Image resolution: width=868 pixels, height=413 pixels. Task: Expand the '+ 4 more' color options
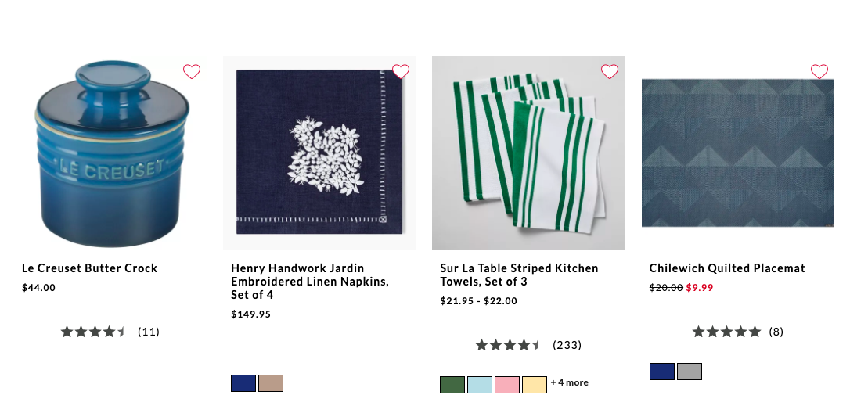pyautogui.click(x=570, y=383)
